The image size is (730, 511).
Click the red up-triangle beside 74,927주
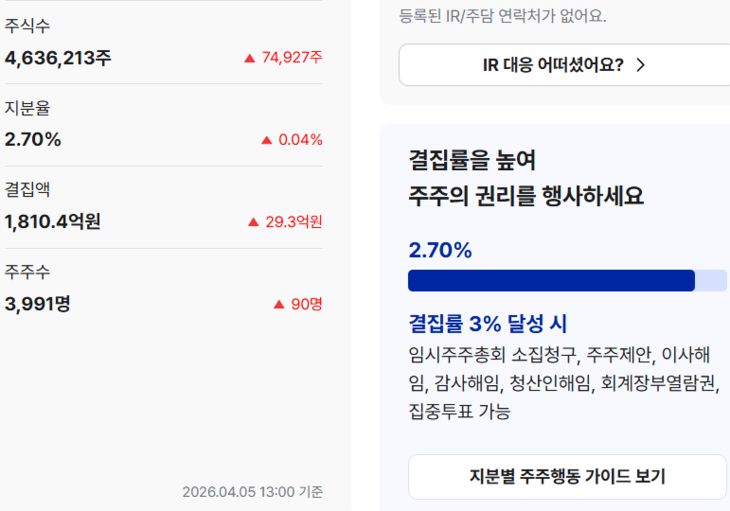250,58
